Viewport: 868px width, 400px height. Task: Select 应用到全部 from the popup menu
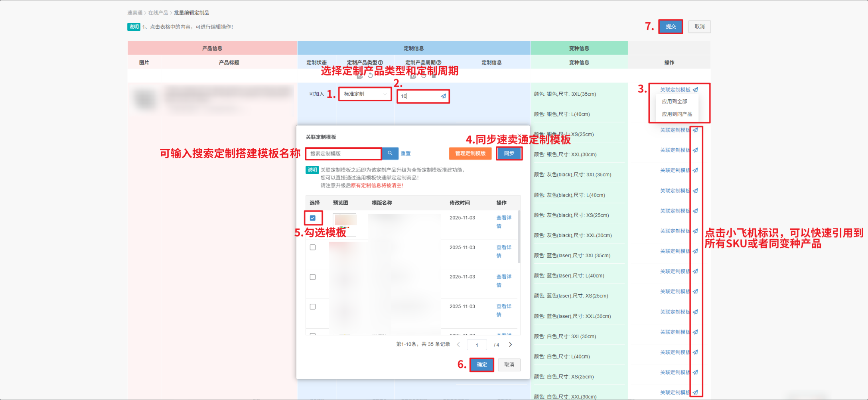point(674,101)
